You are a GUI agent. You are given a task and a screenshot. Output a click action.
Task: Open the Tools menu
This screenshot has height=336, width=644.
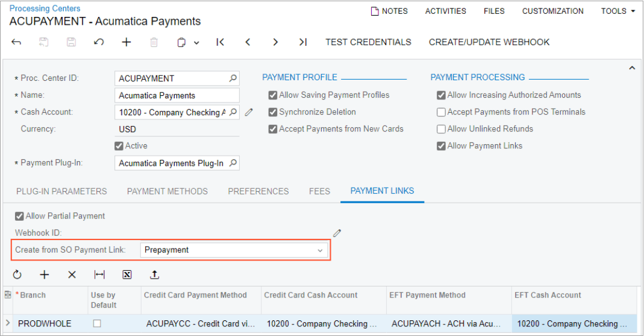tap(618, 11)
